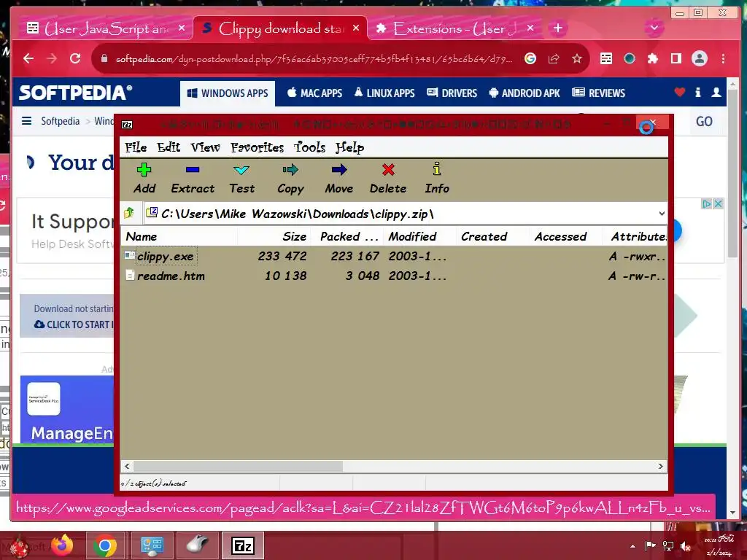The height and width of the screenshot is (560, 747).
Task: Open the Softpedia hamburger menu
Action: [x=27, y=121]
